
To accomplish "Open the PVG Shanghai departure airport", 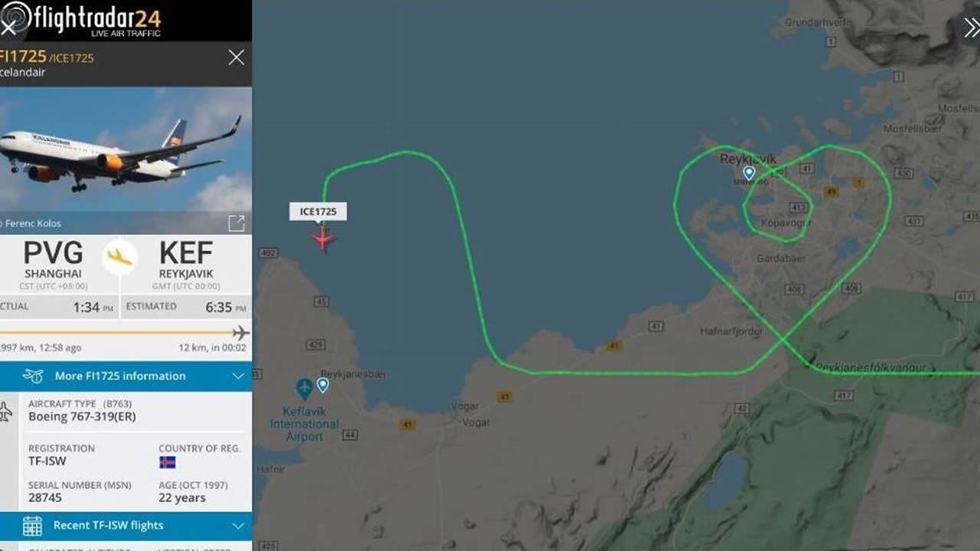I will [53, 260].
